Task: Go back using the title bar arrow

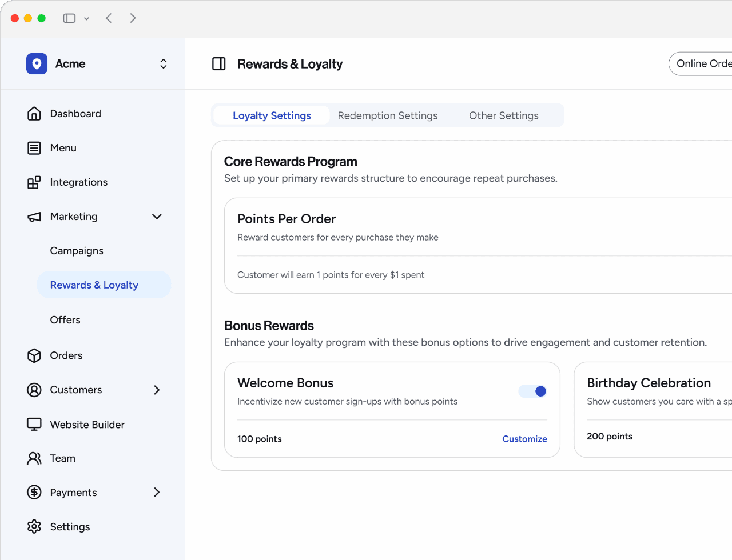Action: click(x=109, y=18)
